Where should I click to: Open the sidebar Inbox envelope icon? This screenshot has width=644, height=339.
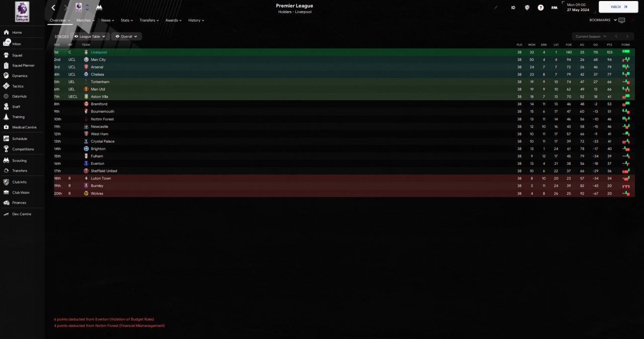[x=7, y=44]
